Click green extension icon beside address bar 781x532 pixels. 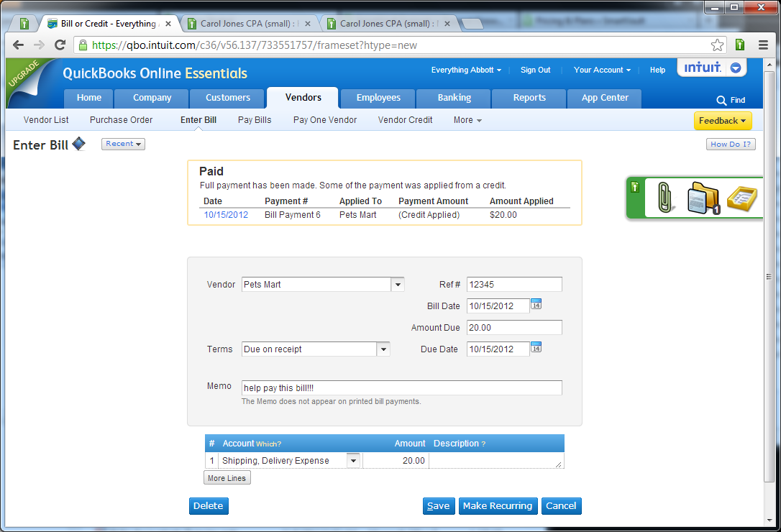740,45
